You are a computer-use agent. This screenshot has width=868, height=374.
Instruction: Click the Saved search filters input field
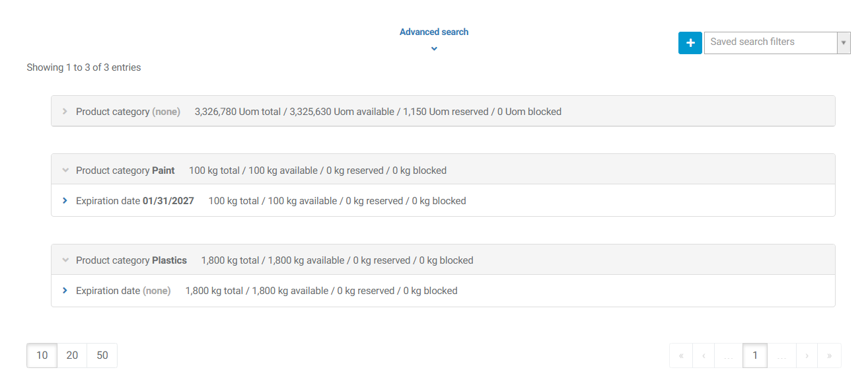tap(770, 42)
